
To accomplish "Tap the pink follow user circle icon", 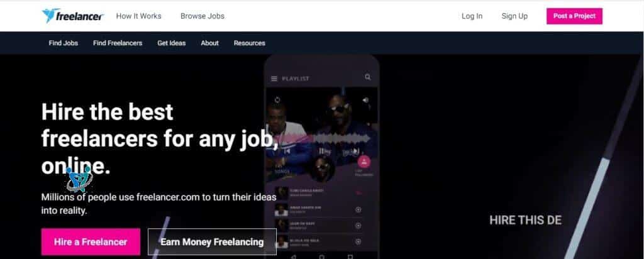I will pos(364,162).
